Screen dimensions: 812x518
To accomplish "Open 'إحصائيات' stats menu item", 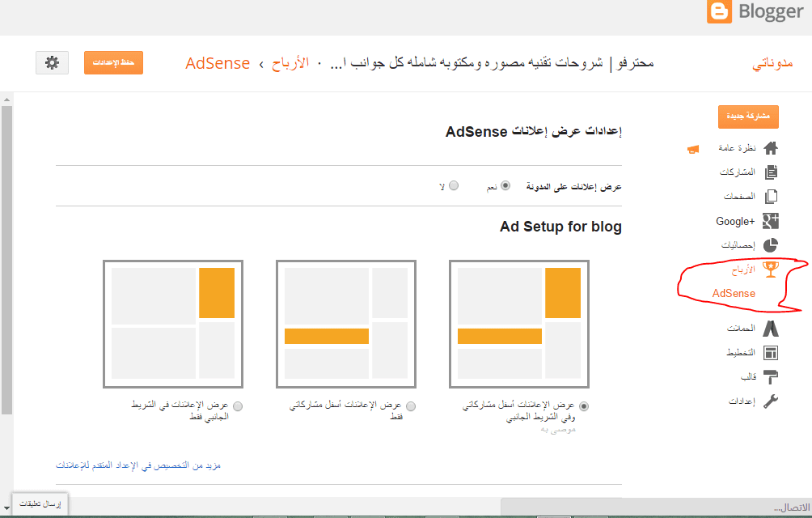I will [738, 245].
